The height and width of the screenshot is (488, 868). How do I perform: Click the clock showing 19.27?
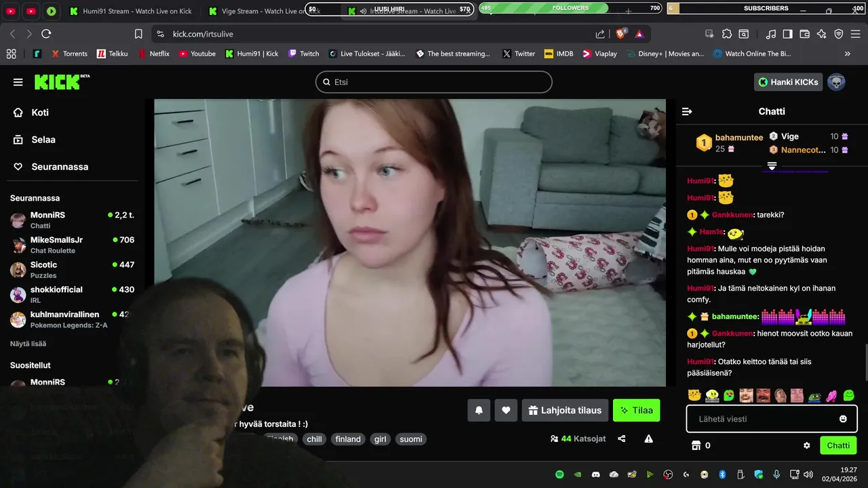[848, 469]
